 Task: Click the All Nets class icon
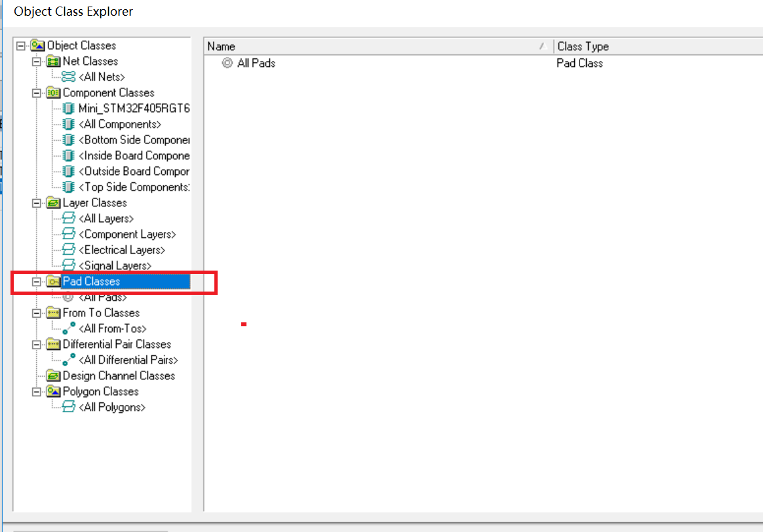(69, 77)
